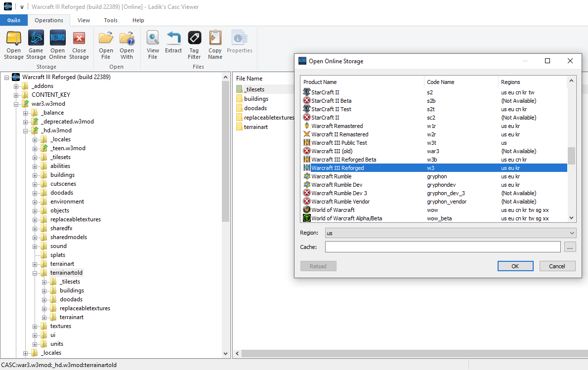
Task: Sort by the Product Name column header
Action: pos(362,82)
